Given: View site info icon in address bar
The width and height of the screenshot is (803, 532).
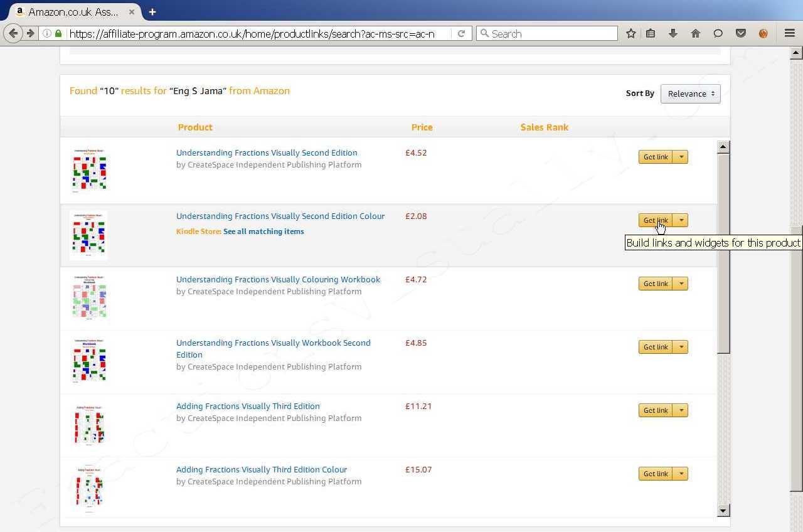Looking at the screenshot, I should [47, 33].
